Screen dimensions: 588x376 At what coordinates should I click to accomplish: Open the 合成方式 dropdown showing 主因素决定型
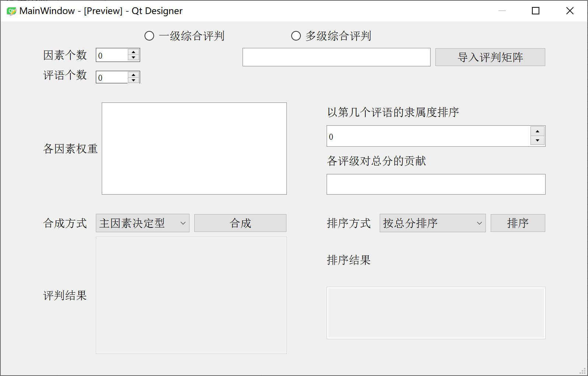(142, 223)
